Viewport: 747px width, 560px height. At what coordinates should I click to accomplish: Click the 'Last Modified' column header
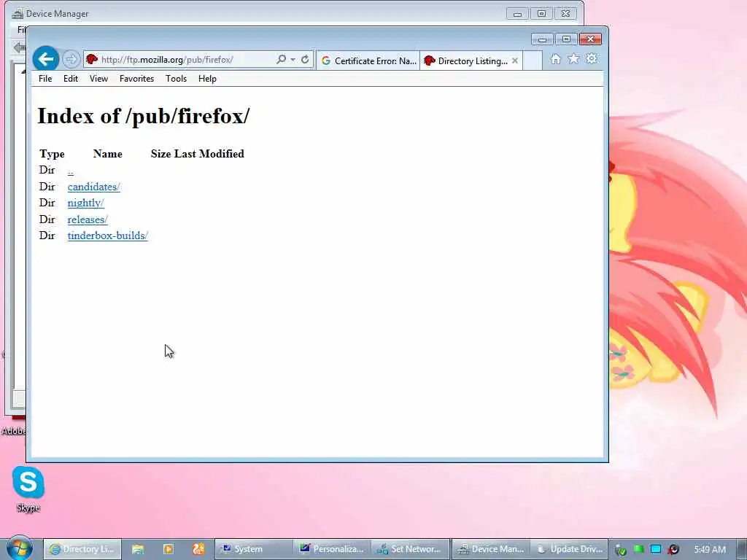click(x=209, y=154)
